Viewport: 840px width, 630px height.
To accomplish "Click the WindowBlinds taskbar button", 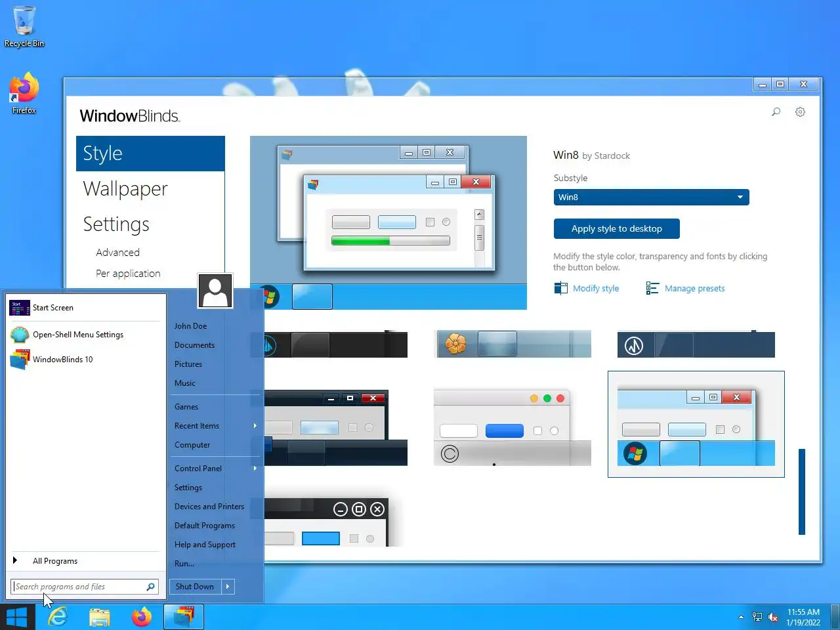I will pos(184,617).
